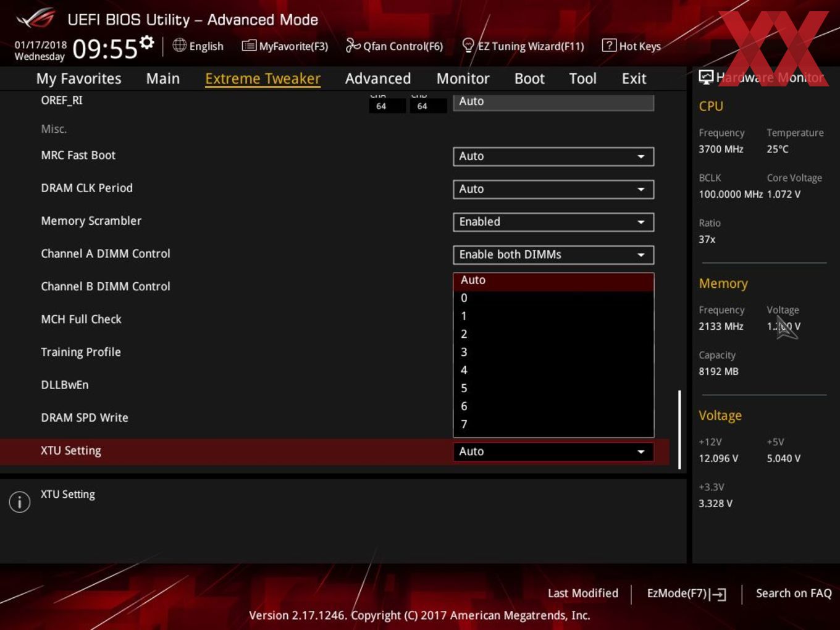Image resolution: width=840 pixels, height=630 pixels.
Task: Switch to the Main tab
Action: click(x=163, y=78)
